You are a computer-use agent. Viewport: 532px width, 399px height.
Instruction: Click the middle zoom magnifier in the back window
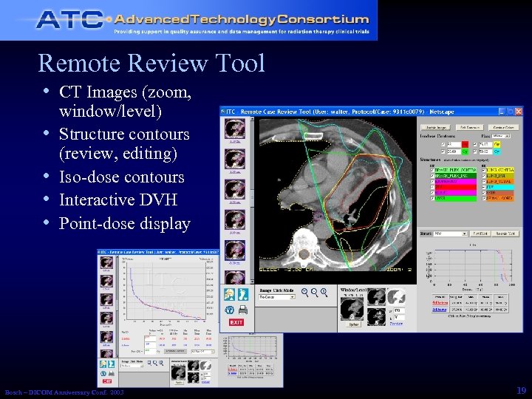(155, 363)
